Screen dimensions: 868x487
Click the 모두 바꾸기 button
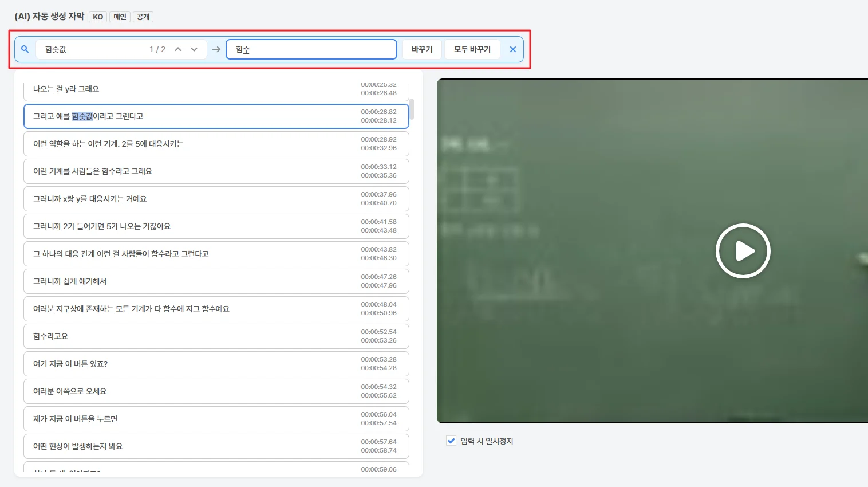(x=472, y=49)
